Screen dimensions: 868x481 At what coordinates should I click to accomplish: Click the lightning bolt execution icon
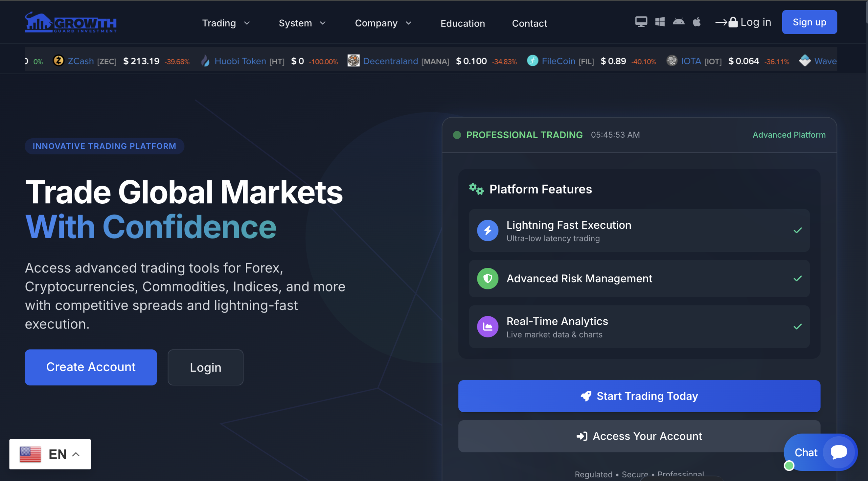[488, 231]
